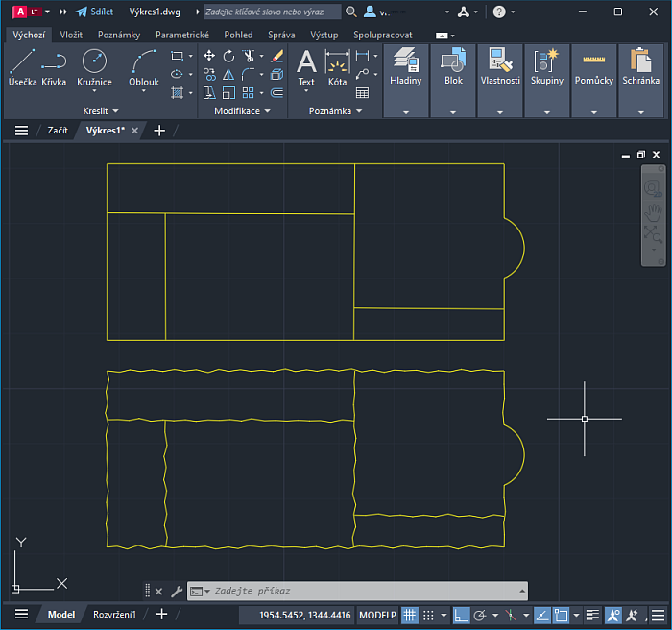Open the Parametrické ribbon tab
The height and width of the screenshot is (630, 672).
pyautogui.click(x=182, y=36)
